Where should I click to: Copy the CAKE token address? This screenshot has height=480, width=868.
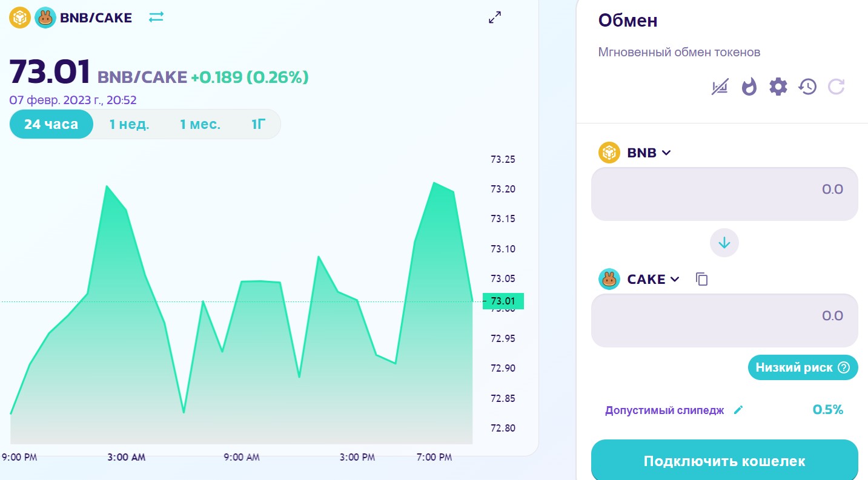(701, 279)
